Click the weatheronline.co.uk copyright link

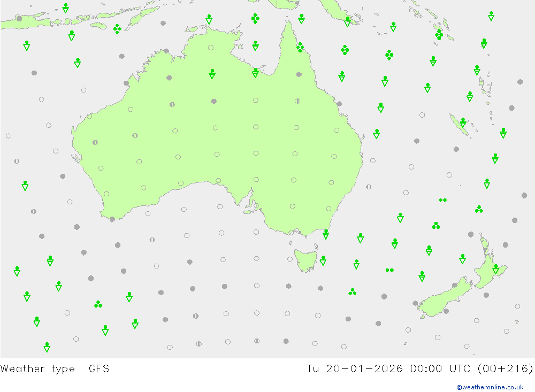point(490,387)
